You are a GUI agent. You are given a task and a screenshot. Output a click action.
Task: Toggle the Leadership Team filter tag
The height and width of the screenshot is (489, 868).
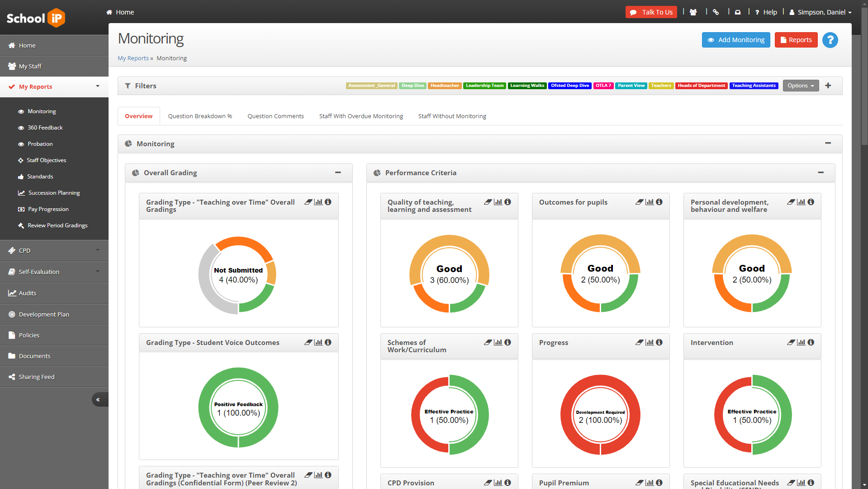[x=485, y=86]
